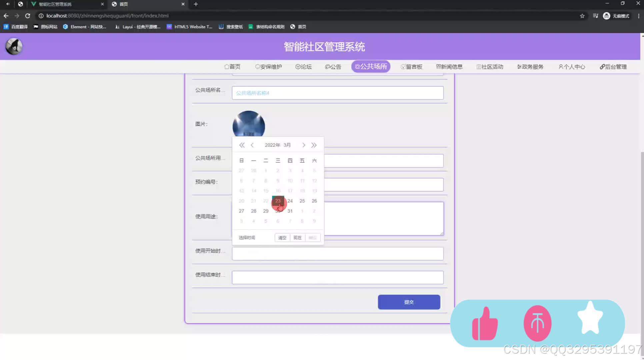Open 公告 navigation item
This screenshot has height=360, width=644.
pyautogui.click(x=333, y=67)
